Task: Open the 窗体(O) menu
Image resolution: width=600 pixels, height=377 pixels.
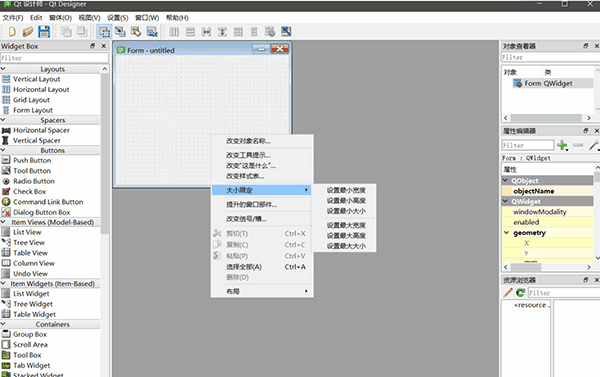Action: tap(60, 18)
